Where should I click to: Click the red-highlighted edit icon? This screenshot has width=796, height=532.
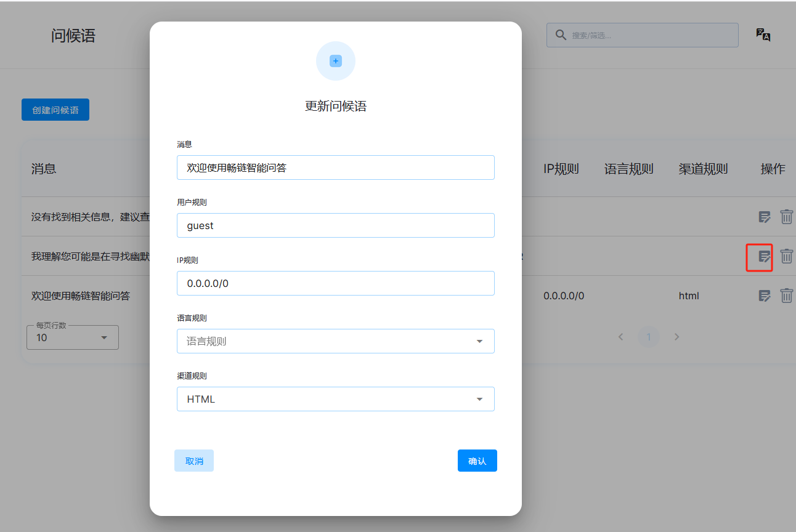click(x=765, y=257)
